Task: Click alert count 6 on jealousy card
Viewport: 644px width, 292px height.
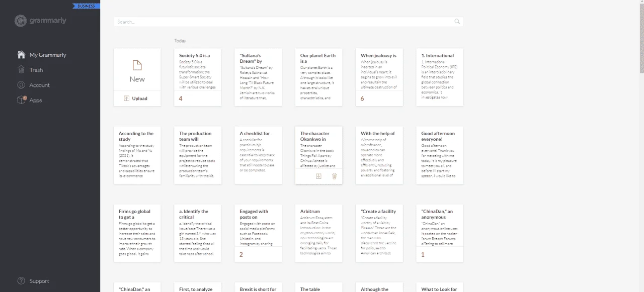Action: [362, 99]
